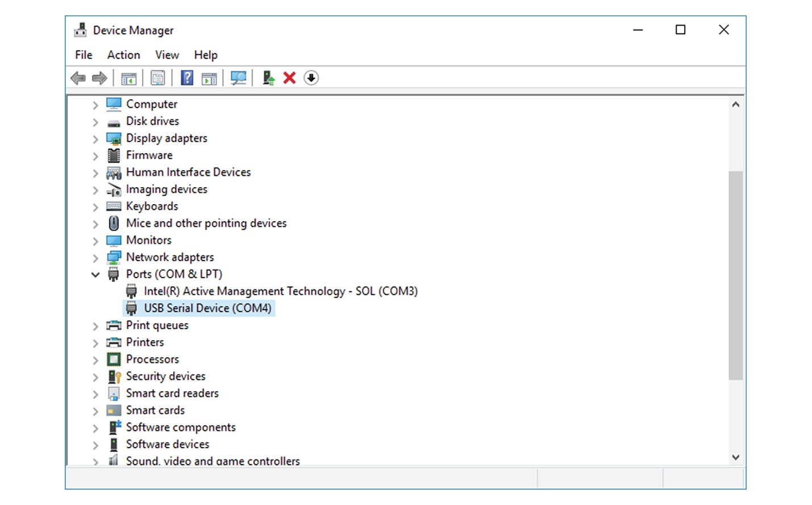Select USB Serial Device (COM4)

(x=207, y=308)
